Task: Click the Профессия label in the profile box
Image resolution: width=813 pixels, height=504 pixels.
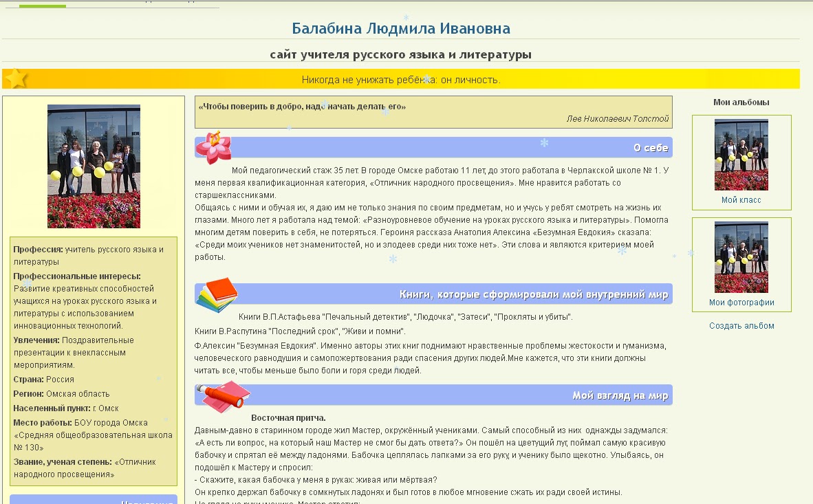Action: [38, 250]
